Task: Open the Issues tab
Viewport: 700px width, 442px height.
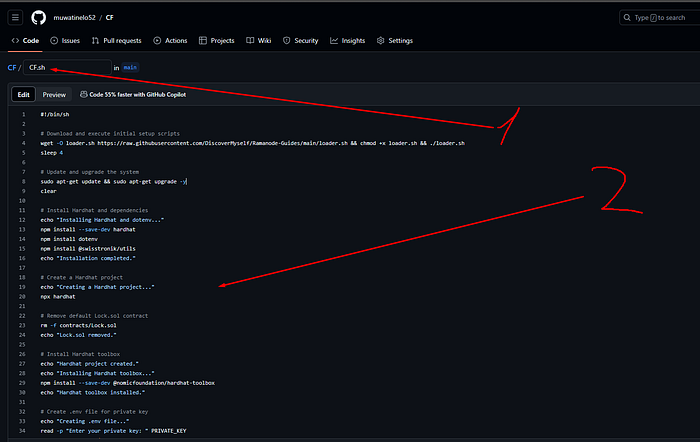Action: tap(65, 41)
